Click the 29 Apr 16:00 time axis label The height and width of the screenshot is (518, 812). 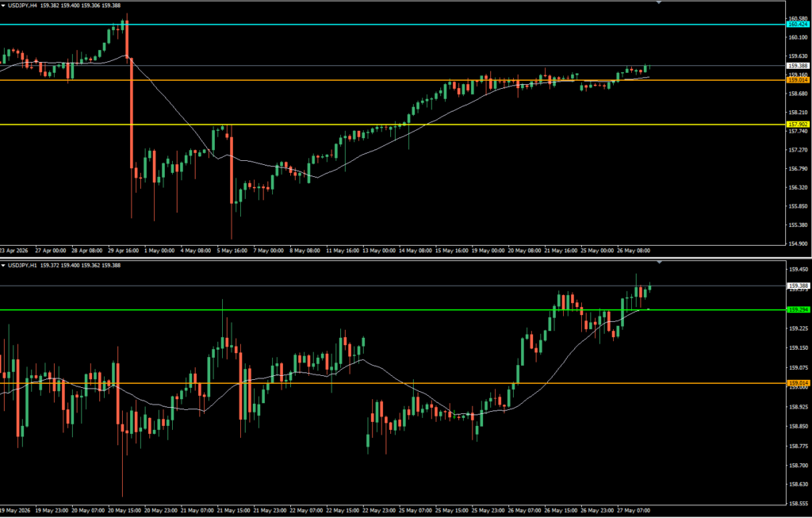(x=123, y=251)
